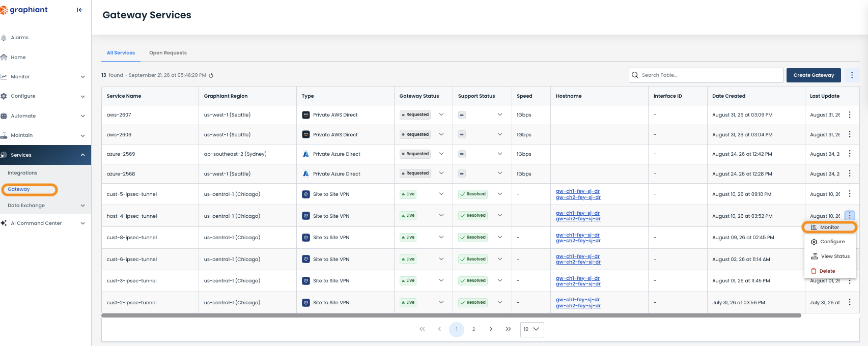Expand the Configure sidebar section chevron
The width and height of the screenshot is (868, 346).
point(82,96)
